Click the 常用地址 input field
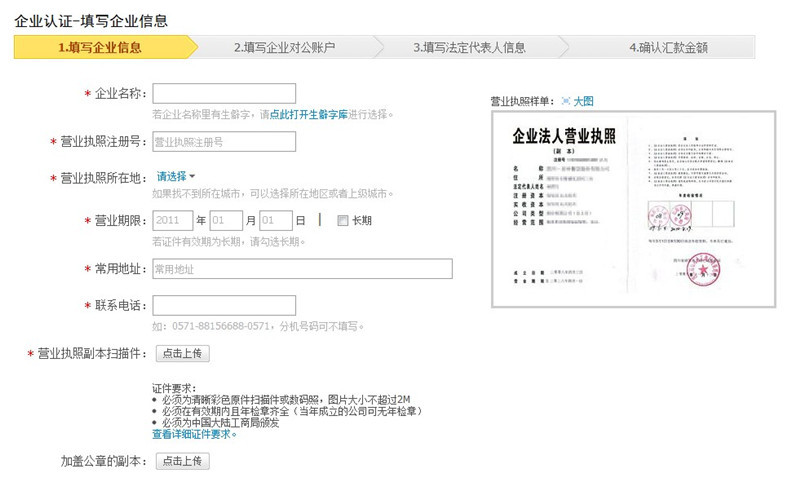 coord(302,269)
